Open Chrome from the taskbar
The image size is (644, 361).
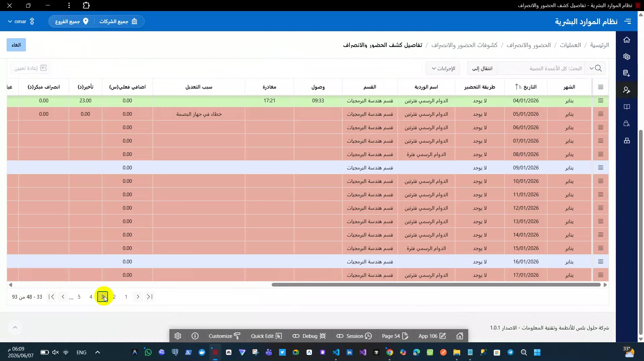389,352
